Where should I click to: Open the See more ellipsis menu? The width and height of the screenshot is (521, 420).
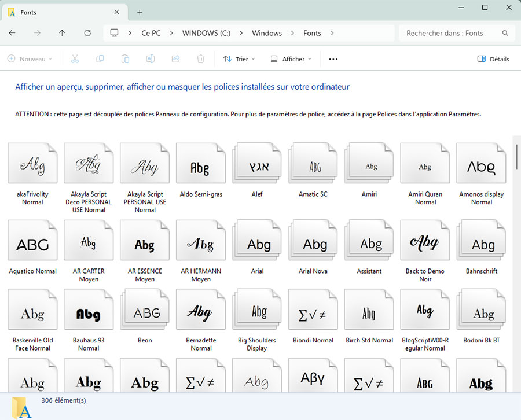pos(333,59)
